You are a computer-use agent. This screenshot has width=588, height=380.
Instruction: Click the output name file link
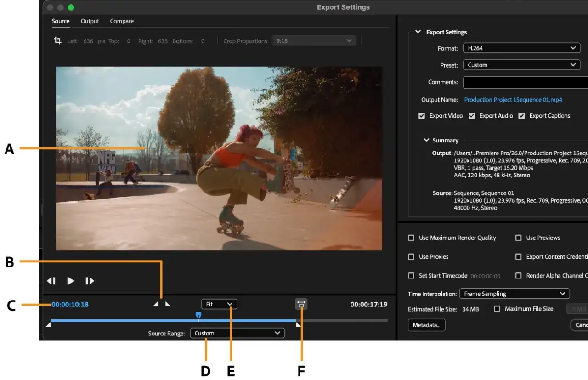pos(513,100)
